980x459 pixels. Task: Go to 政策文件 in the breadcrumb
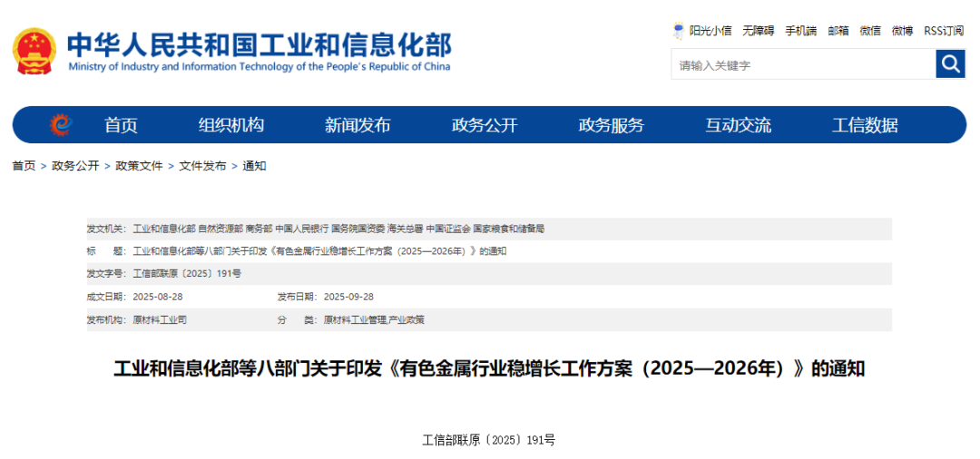pyautogui.click(x=139, y=166)
